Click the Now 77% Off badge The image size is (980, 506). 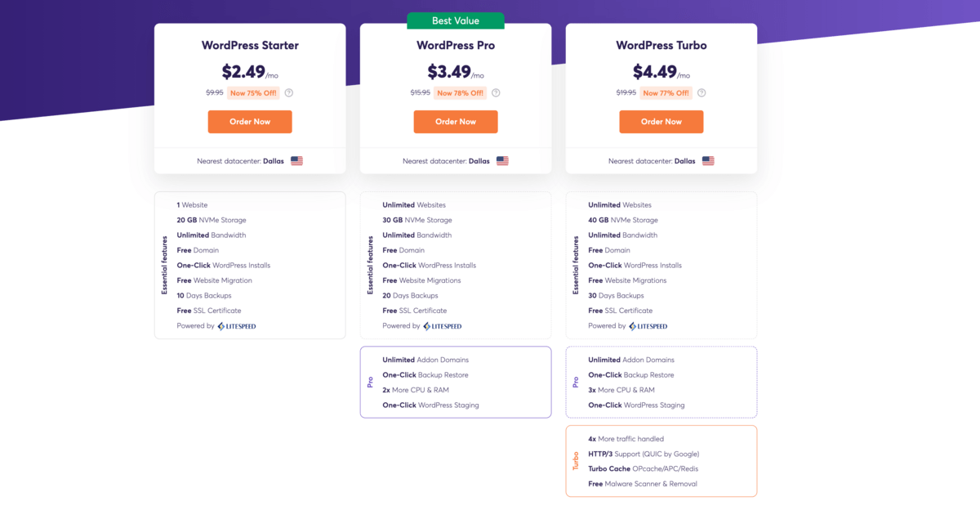pos(665,92)
